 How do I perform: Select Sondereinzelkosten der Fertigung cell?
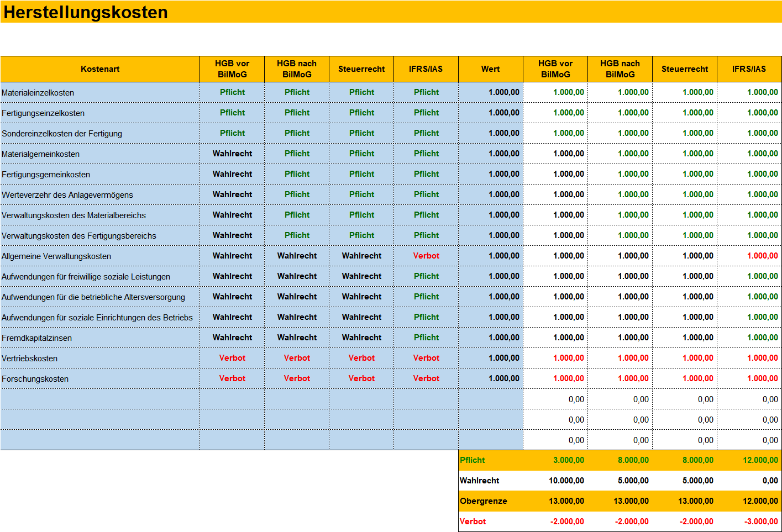click(x=100, y=133)
